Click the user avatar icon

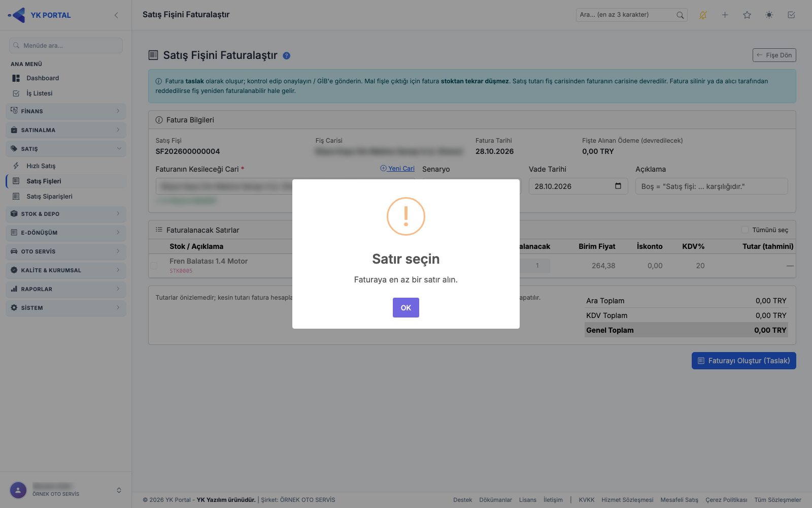[18, 490]
